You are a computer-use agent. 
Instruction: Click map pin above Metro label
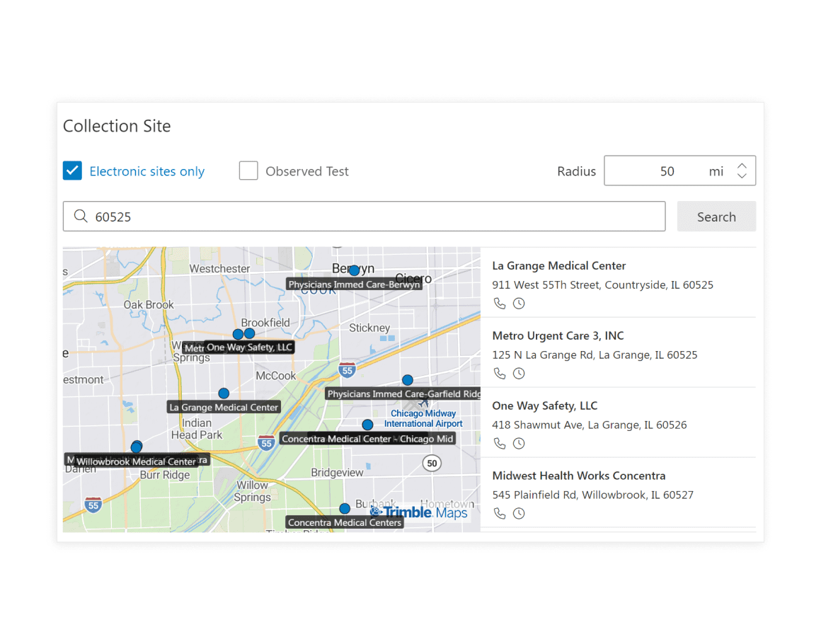238,334
